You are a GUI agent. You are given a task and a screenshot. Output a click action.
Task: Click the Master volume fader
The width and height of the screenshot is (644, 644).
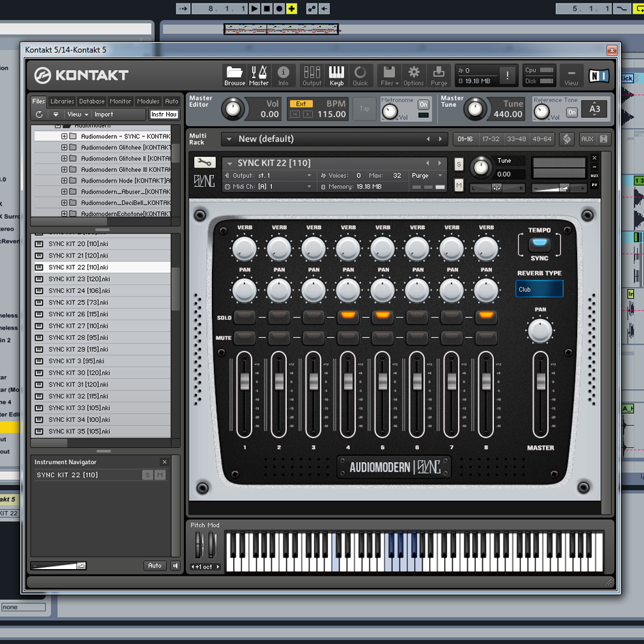click(541, 381)
